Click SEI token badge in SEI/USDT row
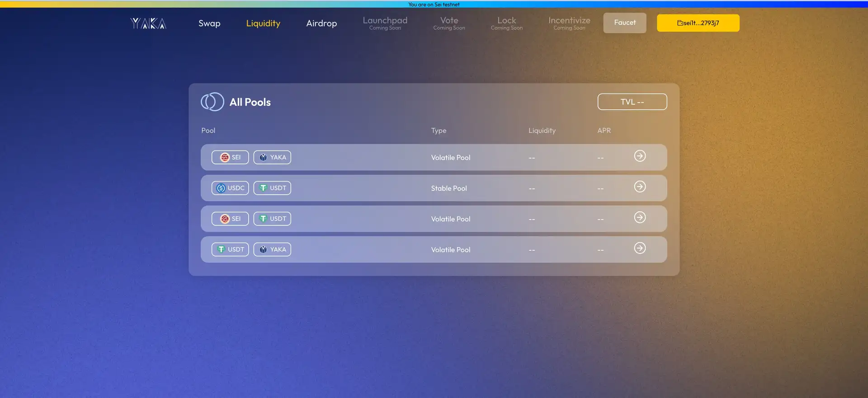Viewport: 868px width, 398px height. [230, 219]
